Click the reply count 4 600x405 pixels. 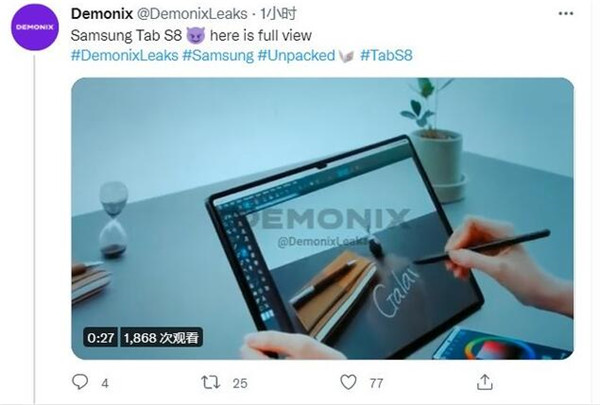(105, 383)
